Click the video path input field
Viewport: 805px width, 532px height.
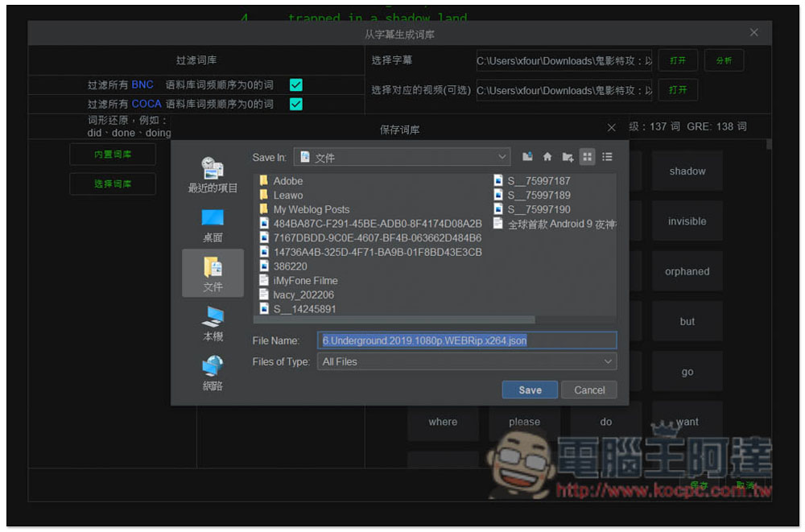tap(564, 90)
